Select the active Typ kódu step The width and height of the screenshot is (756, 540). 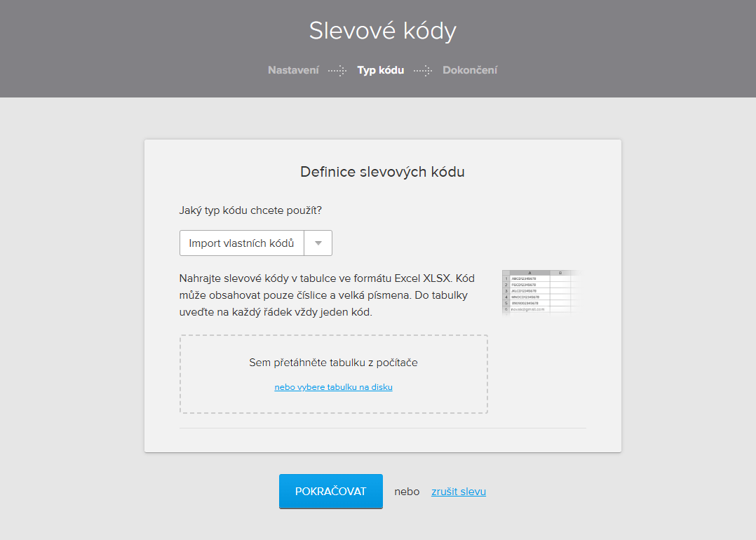click(x=381, y=70)
